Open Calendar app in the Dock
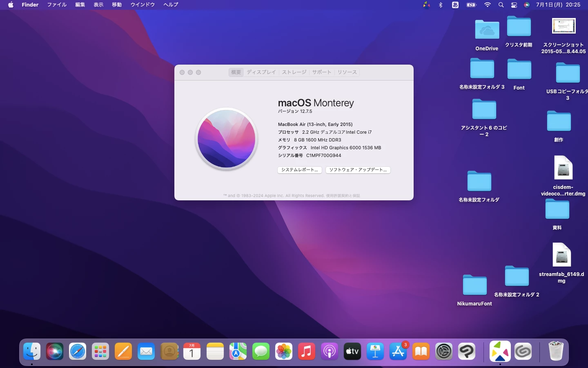588x368 pixels. [192, 351]
